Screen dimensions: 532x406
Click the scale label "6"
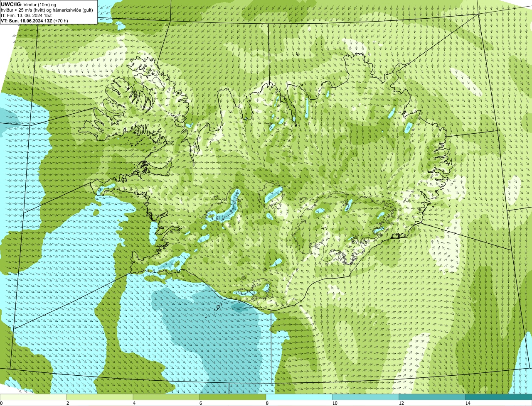point(200,403)
